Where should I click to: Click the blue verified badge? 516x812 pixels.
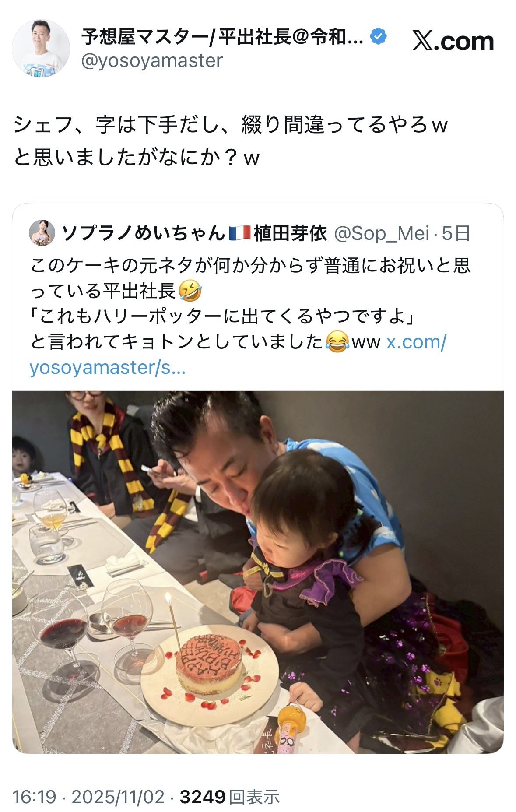(379, 37)
